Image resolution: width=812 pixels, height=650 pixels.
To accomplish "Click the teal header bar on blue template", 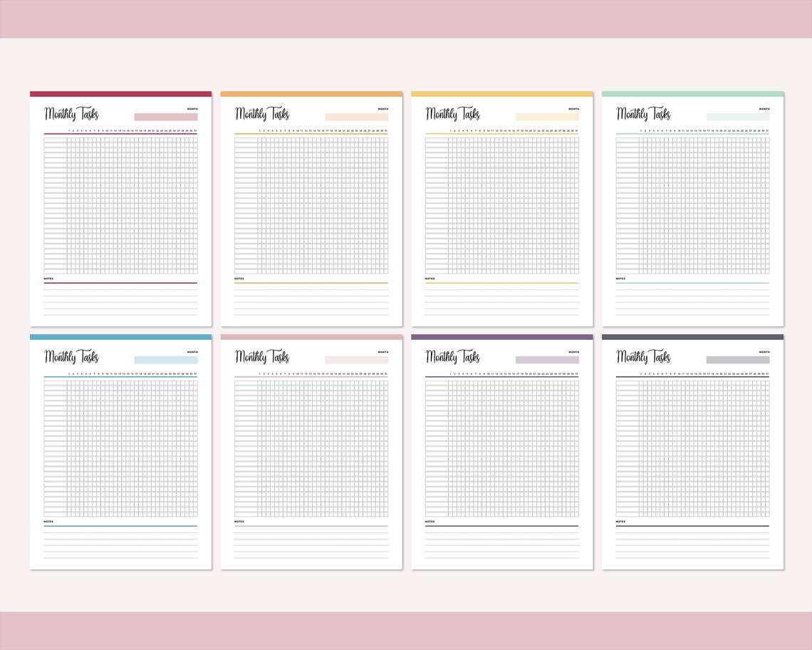I will (120, 336).
